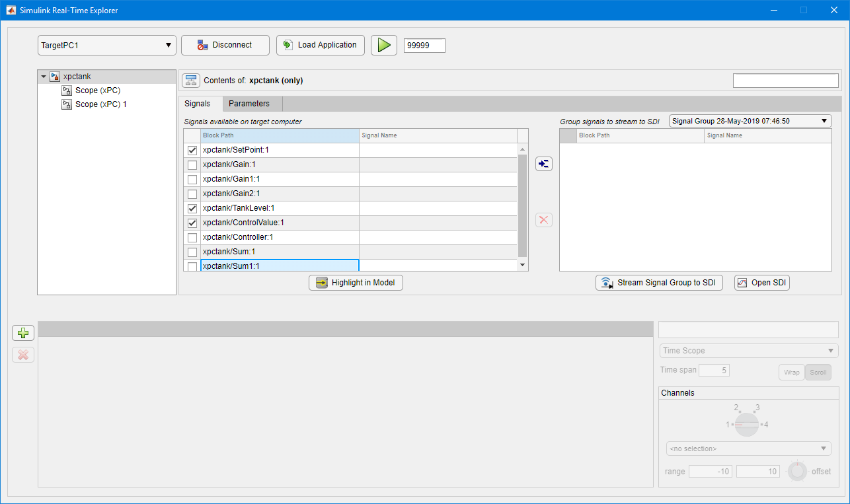Image resolution: width=850 pixels, height=504 pixels.
Task: Click the scope name field above Time Scope
Action: coord(749,330)
